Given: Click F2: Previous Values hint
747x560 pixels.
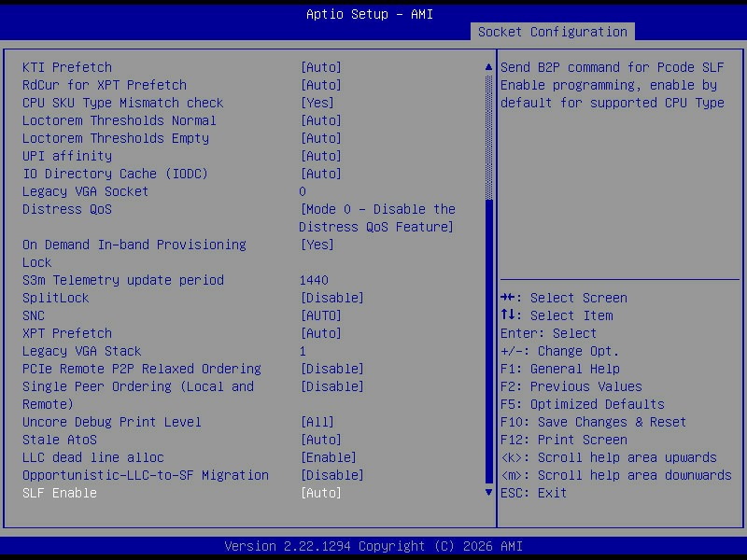Looking at the screenshot, I should tap(571, 386).
